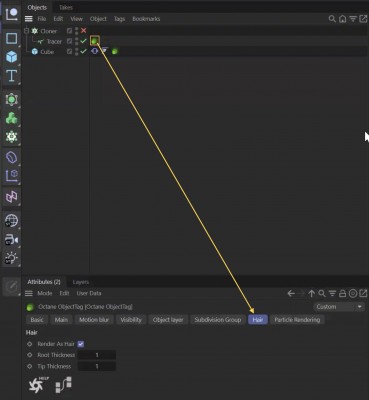This screenshot has width=369, height=400.
Task: Select the Cube primitive tool in sidebar
Action: pyautogui.click(x=11, y=57)
